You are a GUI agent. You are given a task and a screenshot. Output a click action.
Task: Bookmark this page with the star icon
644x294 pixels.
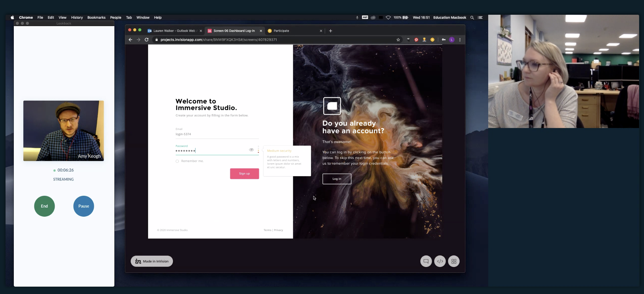click(x=398, y=40)
